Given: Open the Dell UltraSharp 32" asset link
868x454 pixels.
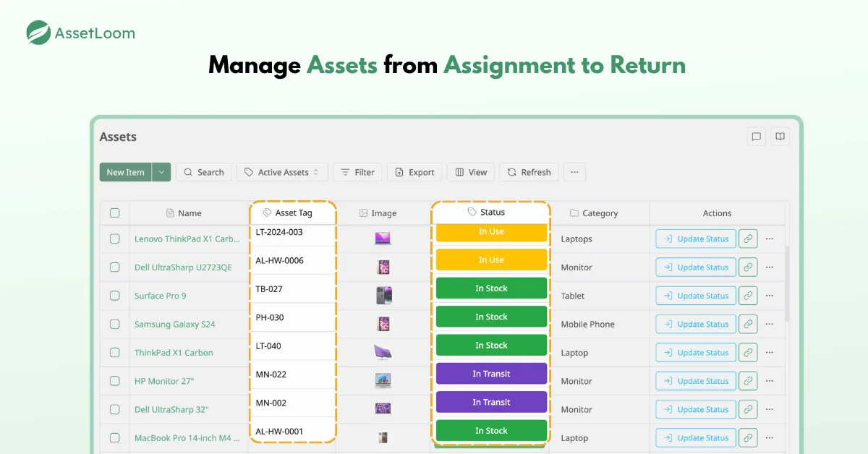Looking at the screenshot, I should tap(171, 409).
